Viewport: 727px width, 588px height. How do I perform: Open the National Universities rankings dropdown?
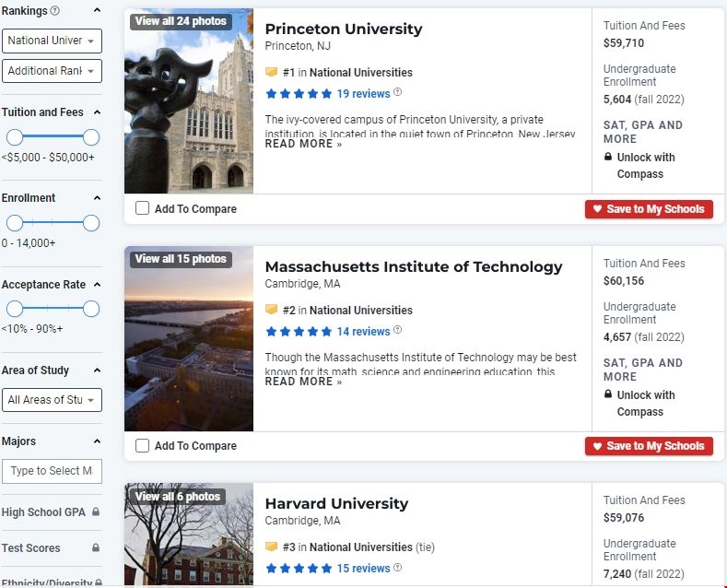click(52, 41)
